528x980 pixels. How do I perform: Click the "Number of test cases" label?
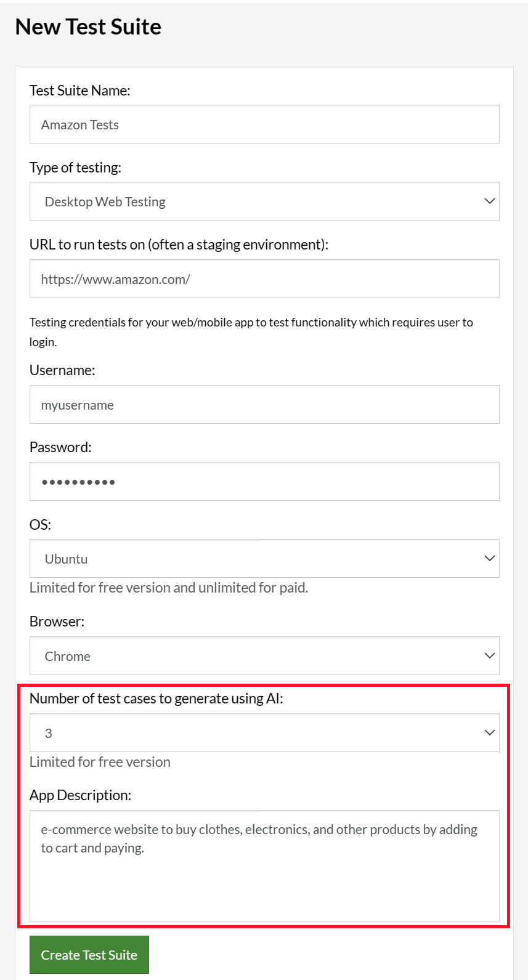pos(156,699)
